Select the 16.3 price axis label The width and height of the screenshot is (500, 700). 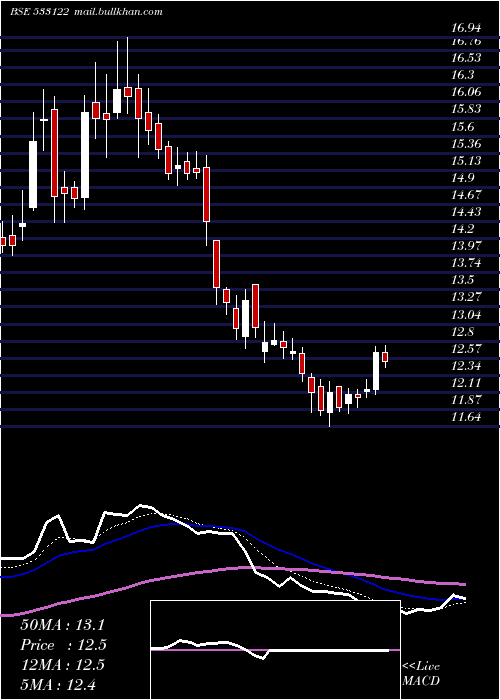point(462,75)
